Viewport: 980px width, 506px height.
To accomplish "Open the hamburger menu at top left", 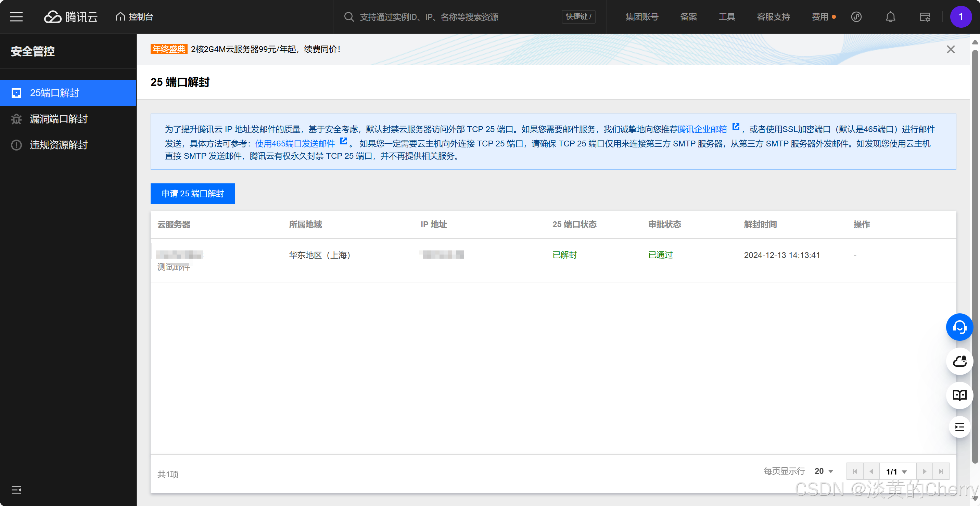I will [16, 17].
